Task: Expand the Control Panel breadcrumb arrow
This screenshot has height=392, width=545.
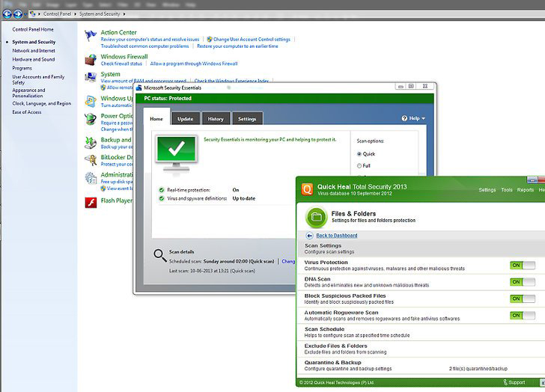Action: [75, 14]
